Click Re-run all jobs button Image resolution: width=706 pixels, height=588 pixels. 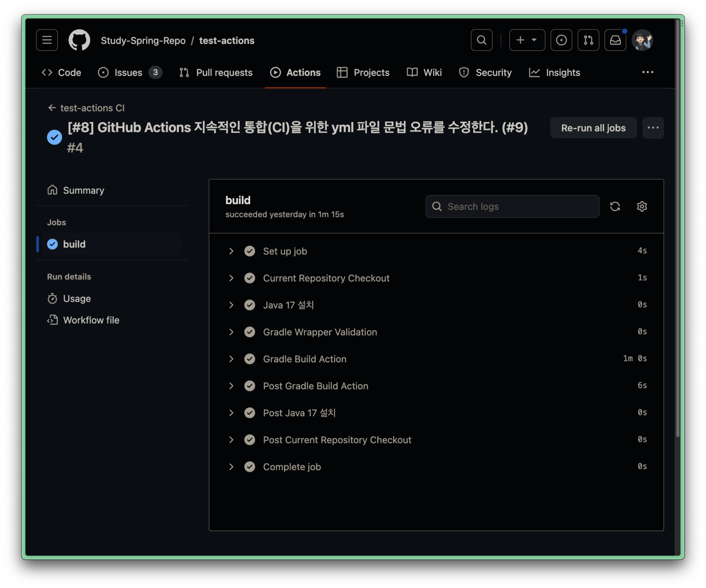593,128
